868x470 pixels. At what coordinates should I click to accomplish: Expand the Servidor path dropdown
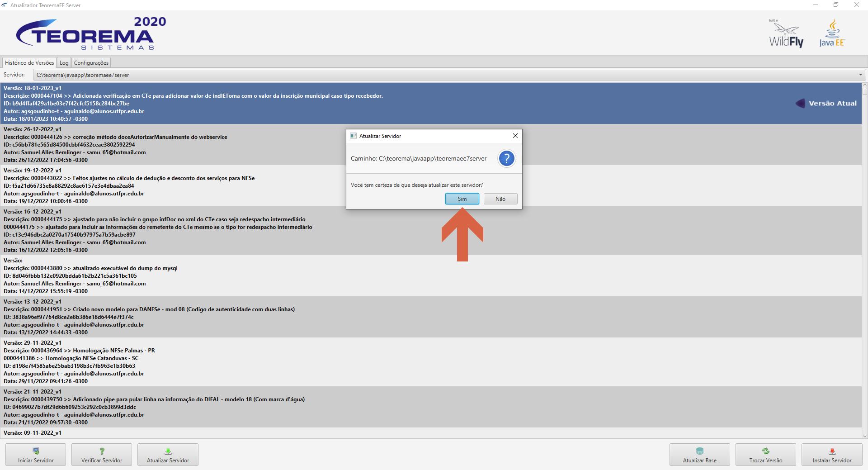[860, 75]
